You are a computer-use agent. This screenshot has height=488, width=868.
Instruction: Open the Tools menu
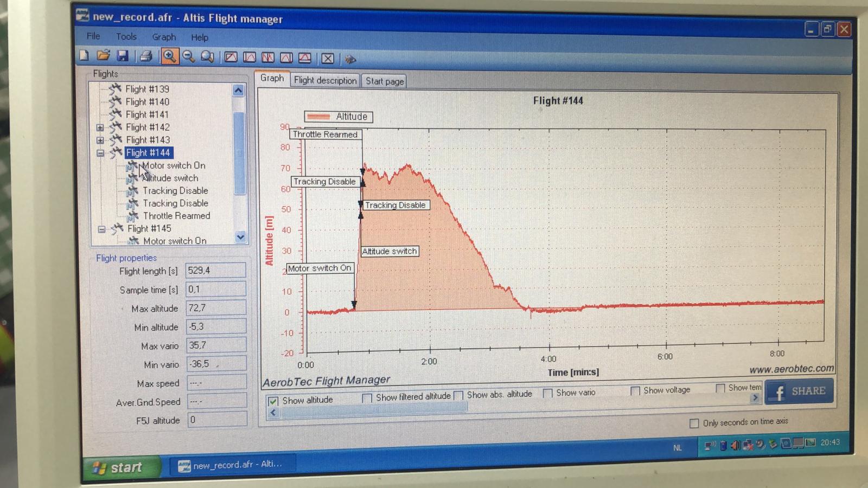[x=126, y=36]
